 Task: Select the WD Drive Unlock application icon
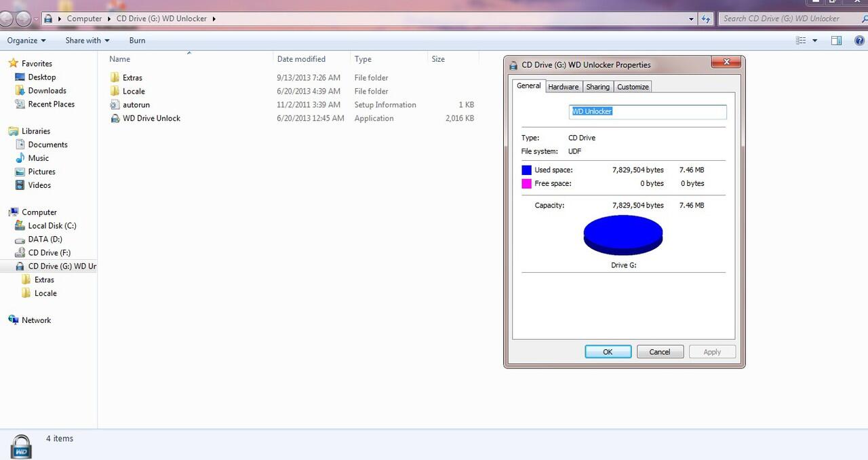point(115,118)
